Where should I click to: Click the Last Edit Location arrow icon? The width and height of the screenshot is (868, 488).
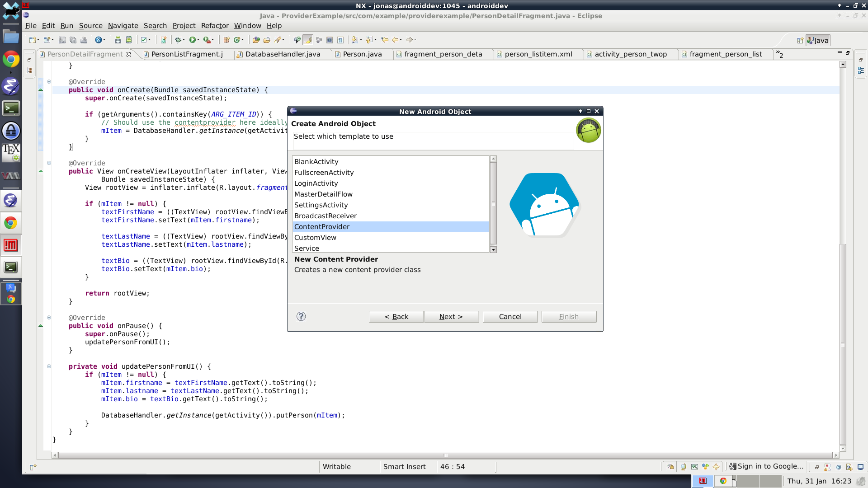tap(385, 40)
